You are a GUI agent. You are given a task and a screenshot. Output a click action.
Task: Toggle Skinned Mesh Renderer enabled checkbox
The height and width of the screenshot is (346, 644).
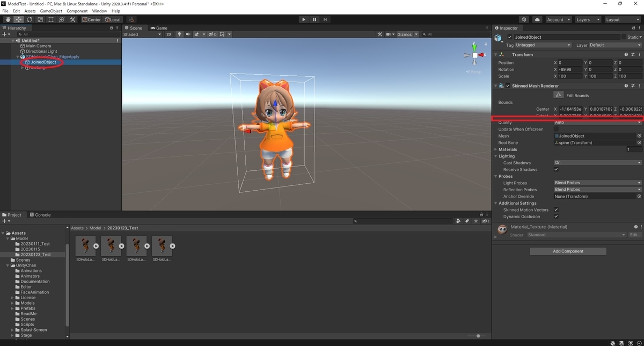(508, 86)
